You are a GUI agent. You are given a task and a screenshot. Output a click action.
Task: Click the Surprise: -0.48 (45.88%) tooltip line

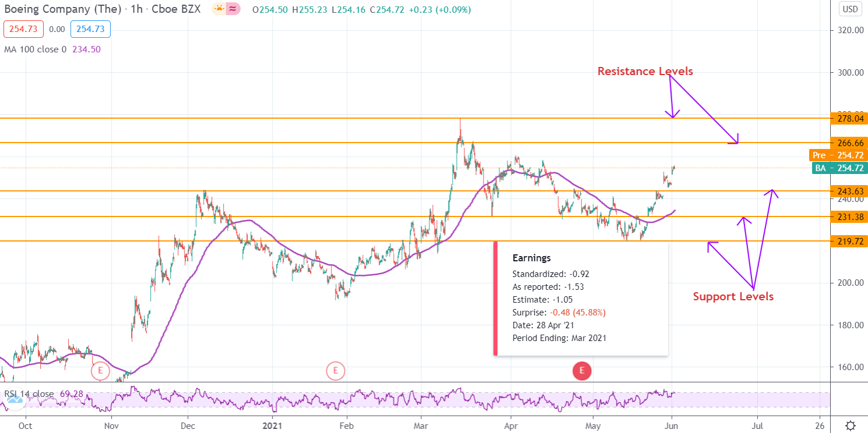[x=559, y=313]
